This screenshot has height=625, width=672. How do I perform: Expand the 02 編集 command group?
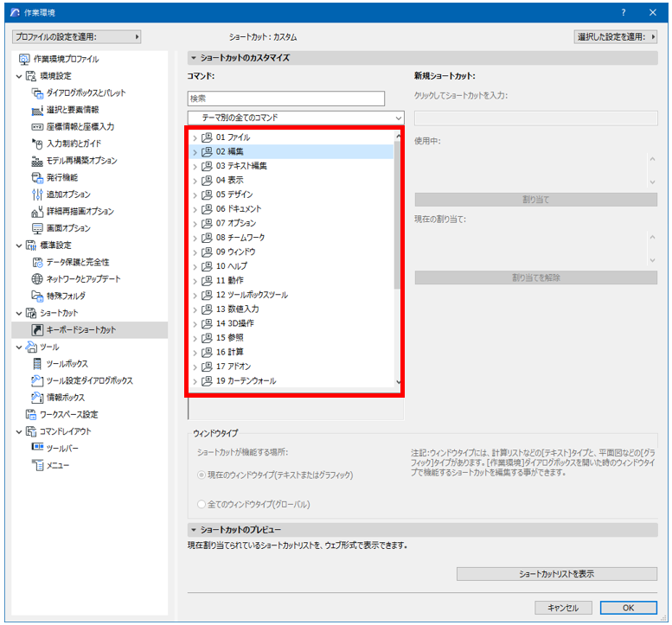pos(195,152)
